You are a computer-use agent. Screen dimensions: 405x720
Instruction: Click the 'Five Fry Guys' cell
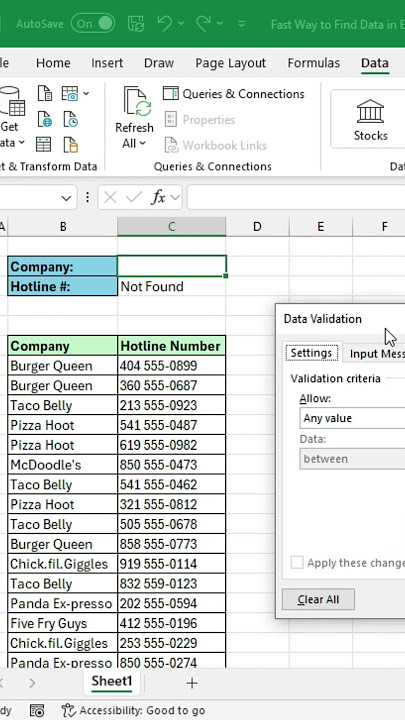click(x=62, y=623)
